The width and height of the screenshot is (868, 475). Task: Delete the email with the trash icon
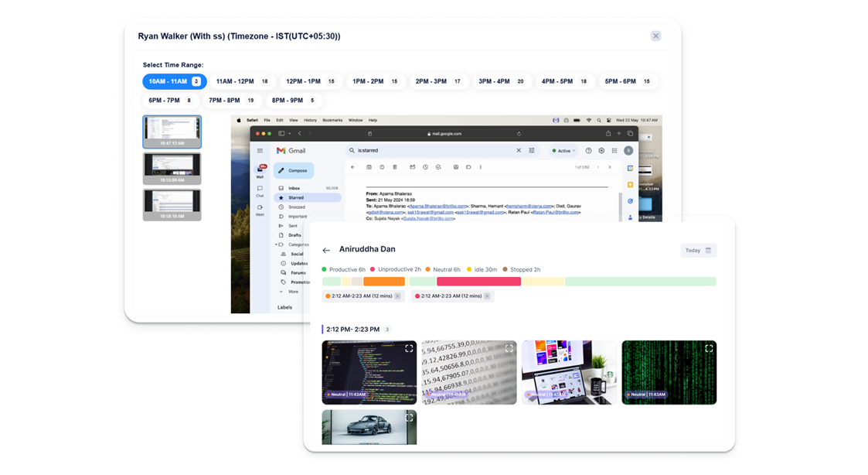395,167
